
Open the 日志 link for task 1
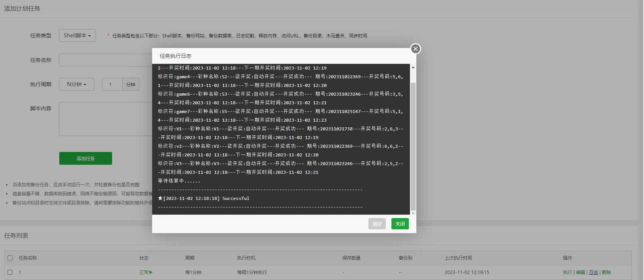tap(593, 272)
